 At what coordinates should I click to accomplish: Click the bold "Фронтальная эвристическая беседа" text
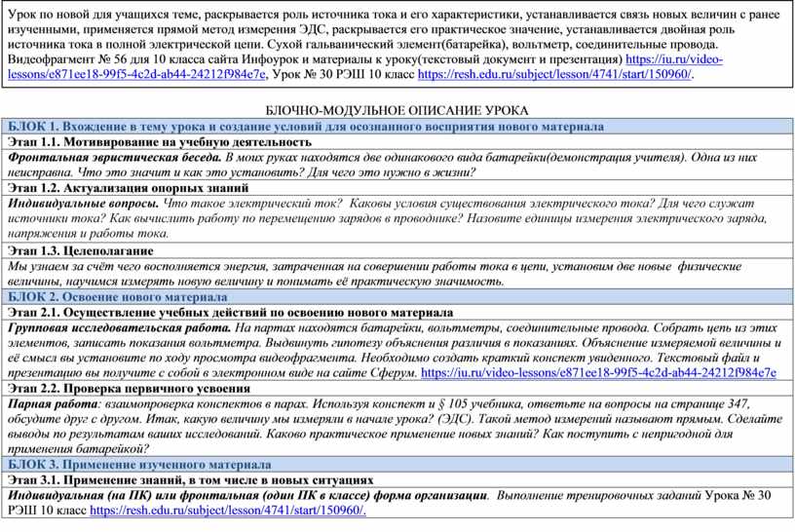[x=114, y=157]
